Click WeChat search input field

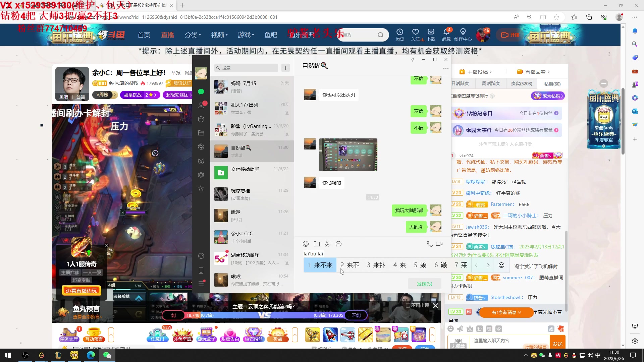(x=246, y=68)
